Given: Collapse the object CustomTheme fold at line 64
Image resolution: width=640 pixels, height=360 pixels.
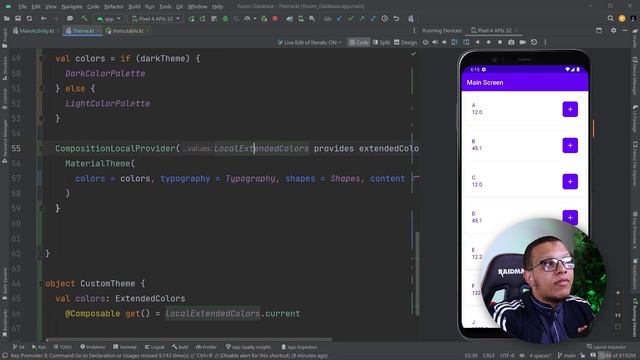Looking at the screenshot, I should [x=41, y=284].
